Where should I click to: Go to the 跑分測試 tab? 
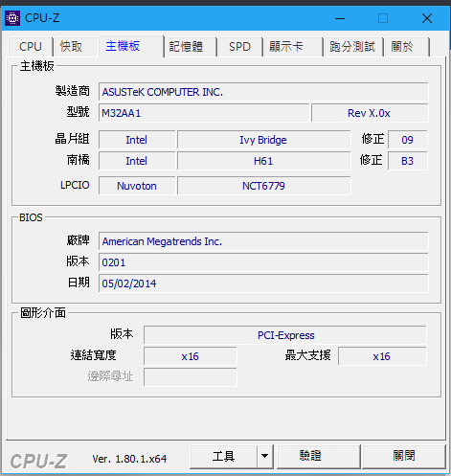(x=353, y=47)
